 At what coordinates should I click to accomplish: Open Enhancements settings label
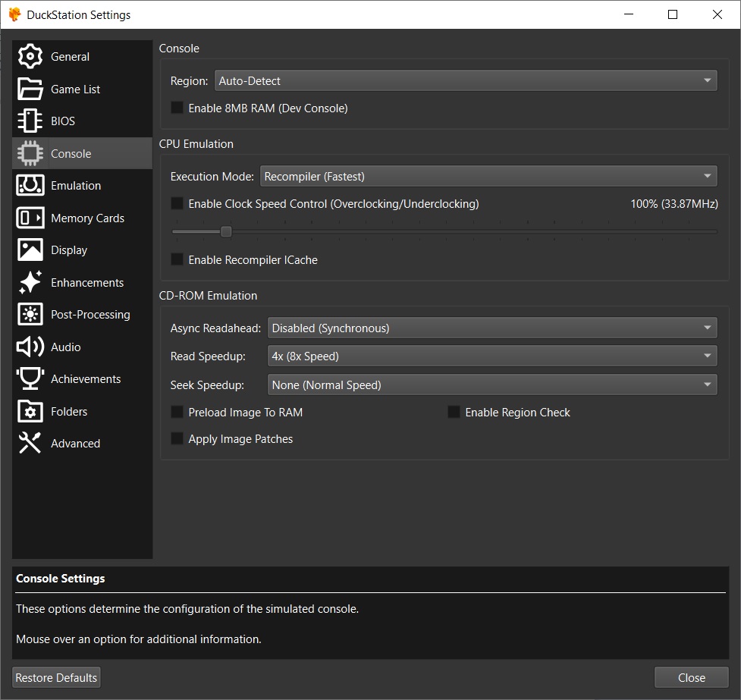coord(87,283)
